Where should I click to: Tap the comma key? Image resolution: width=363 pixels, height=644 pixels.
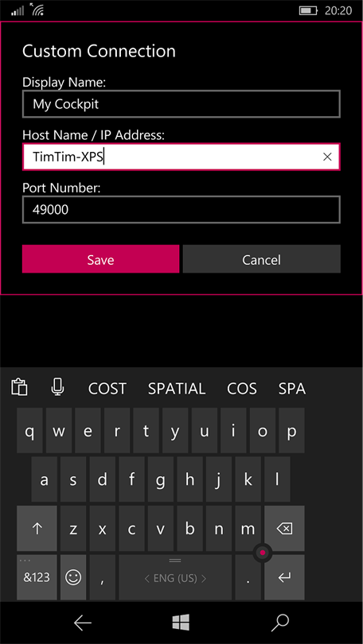[x=103, y=577]
